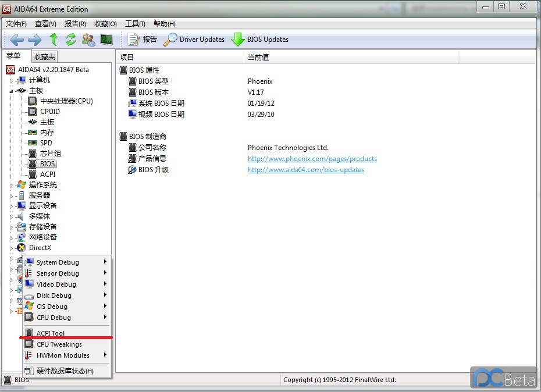
Task: Click the Phoenix Technologies Ltd. value
Action: click(x=288, y=148)
